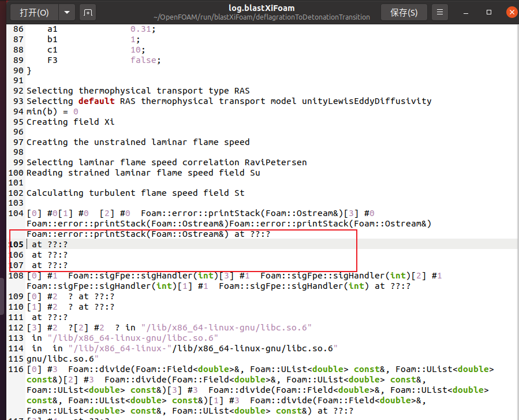The width and height of the screenshot is (519, 420).
Task: Expand the recent files dropdown arrow
Action: [67, 12]
